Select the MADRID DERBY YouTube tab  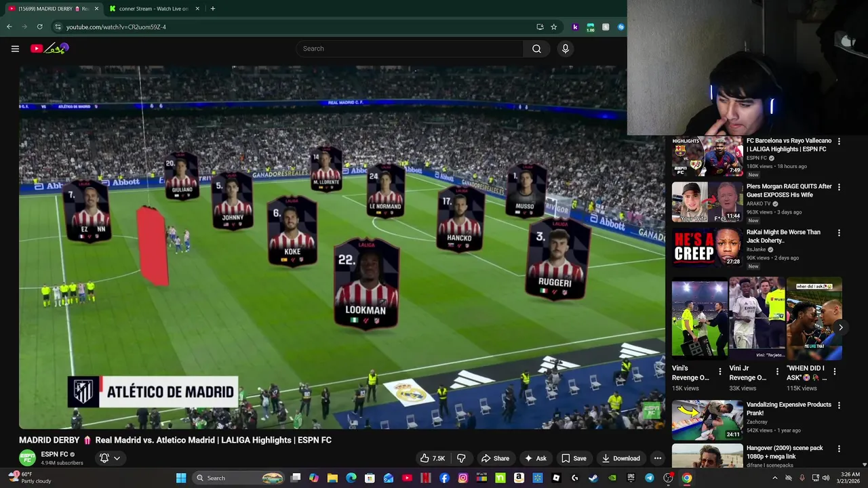click(53, 9)
